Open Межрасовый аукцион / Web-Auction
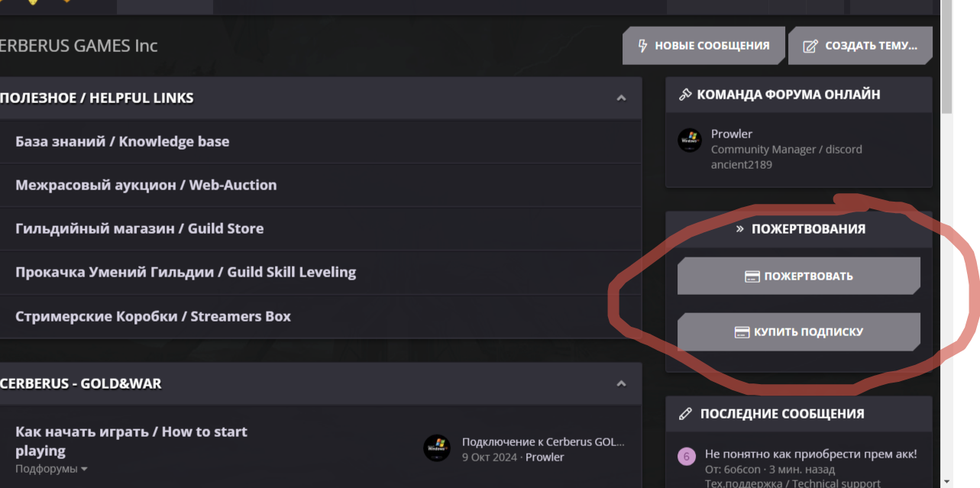The image size is (980, 488). point(146,185)
